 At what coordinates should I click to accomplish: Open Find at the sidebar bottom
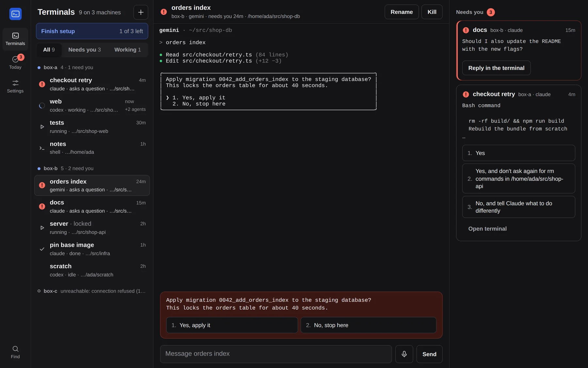(15, 352)
